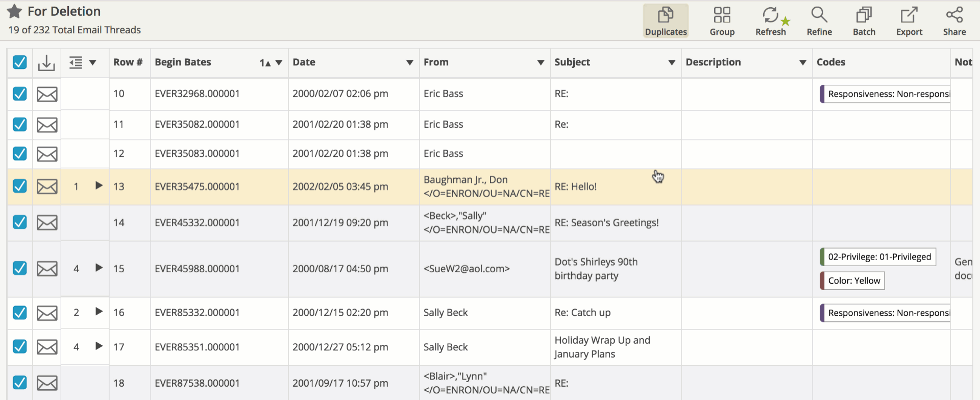Sort by the Begin Bates column header
The height and width of the screenshot is (400, 980).
[x=183, y=62]
